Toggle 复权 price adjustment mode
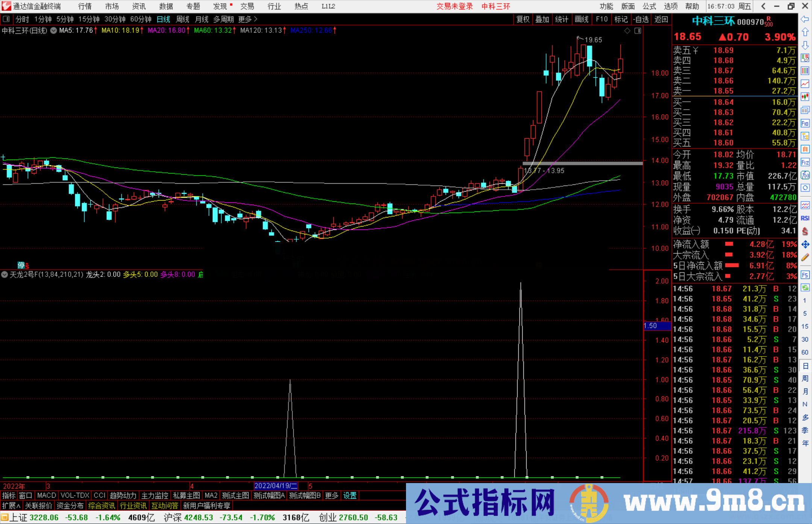The image size is (812, 524). [x=523, y=20]
